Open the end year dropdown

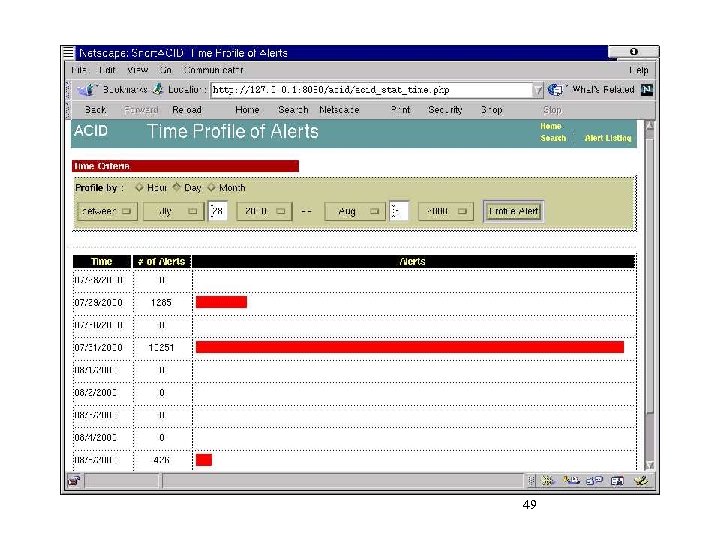point(445,211)
